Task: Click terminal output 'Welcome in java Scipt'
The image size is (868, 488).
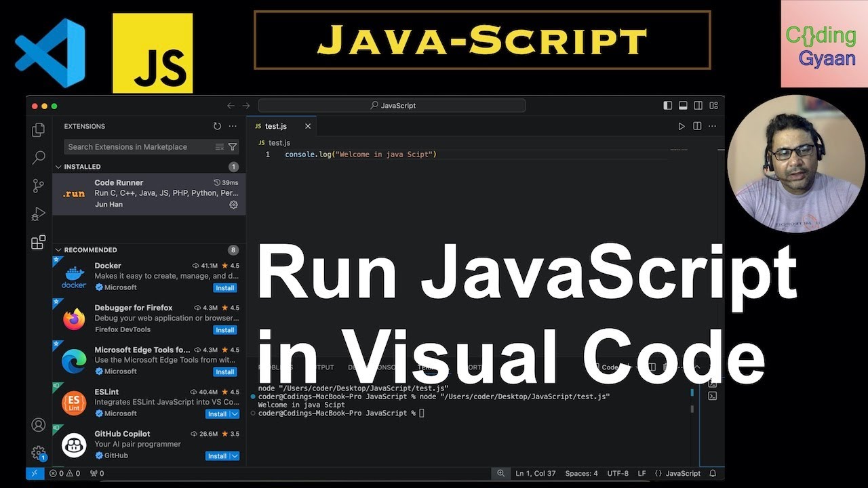Action: tap(301, 405)
